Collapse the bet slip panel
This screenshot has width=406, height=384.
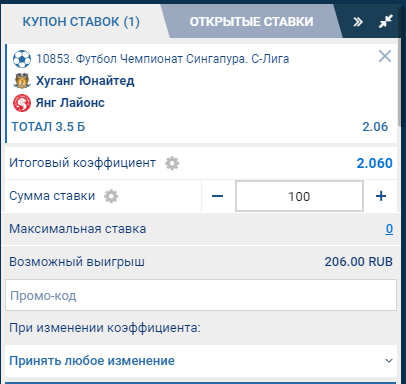tap(386, 22)
